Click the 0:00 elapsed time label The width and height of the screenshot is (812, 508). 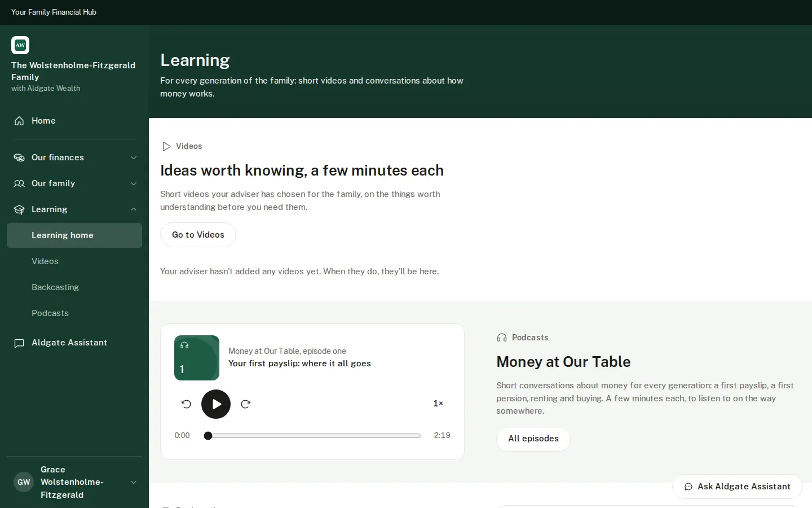pyautogui.click(x=182, y=436)
